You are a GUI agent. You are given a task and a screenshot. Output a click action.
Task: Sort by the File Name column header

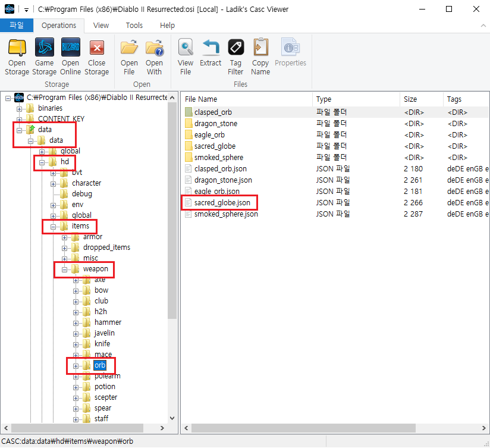247,99
